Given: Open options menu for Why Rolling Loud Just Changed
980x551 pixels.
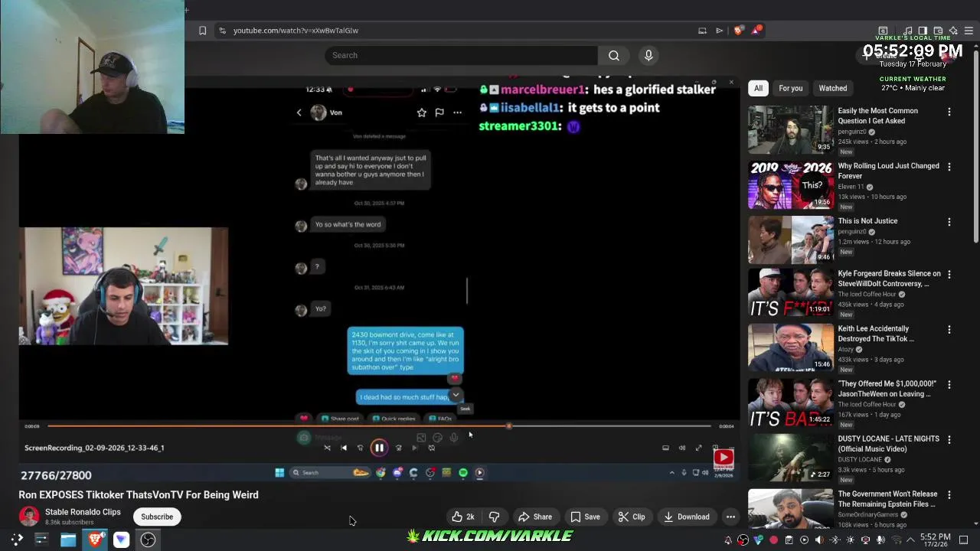Looking at the screenshot, I should tap(949, 167).
